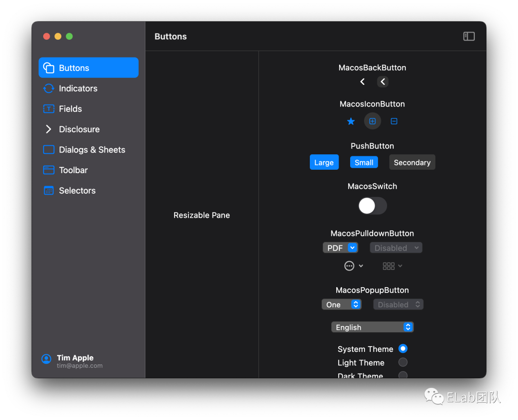Open Indicators in the sidebar
518x420 pixels.
89,88
